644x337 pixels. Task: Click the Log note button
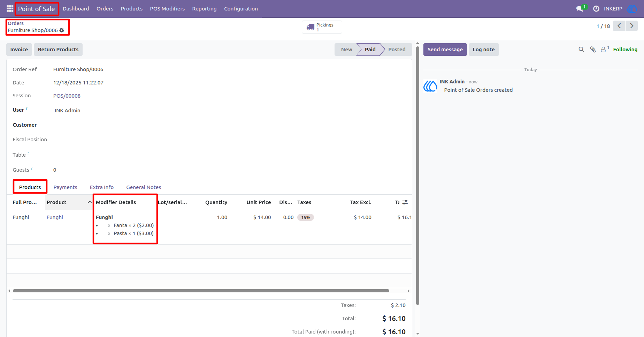coord(484,50)
